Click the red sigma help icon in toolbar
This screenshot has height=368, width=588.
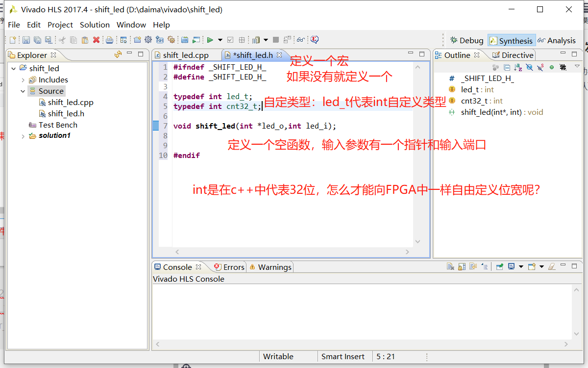[x=314, y=40]
